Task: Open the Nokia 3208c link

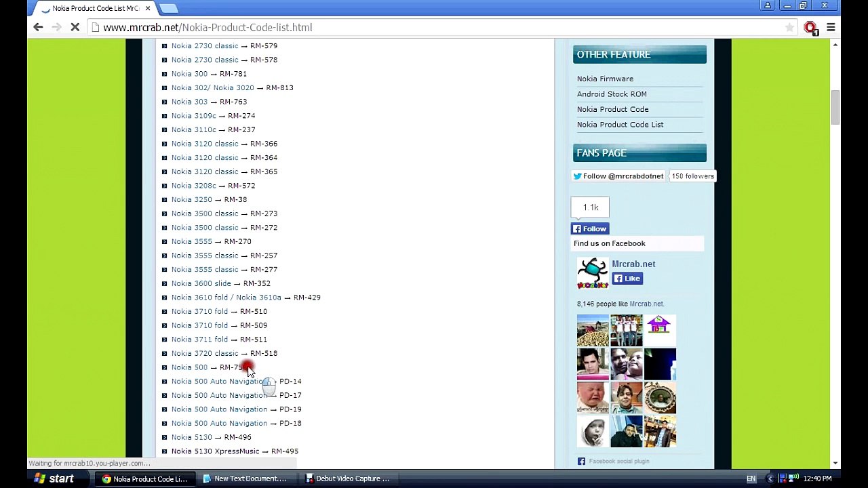Action: coord(193,186)
